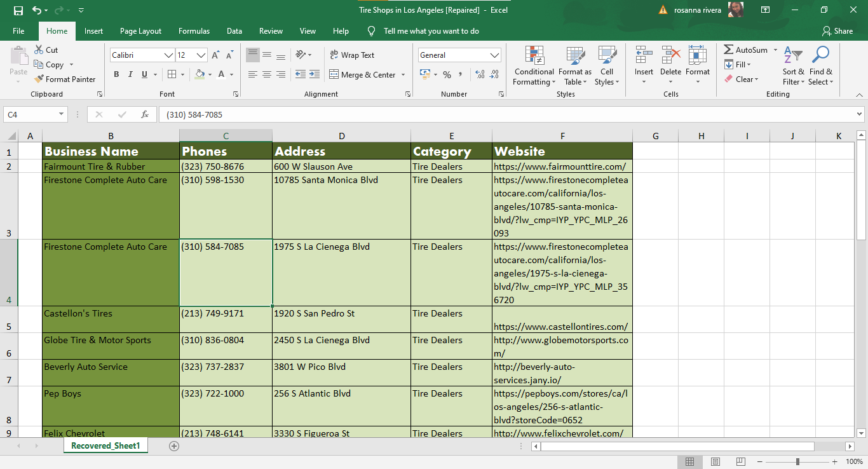The width and height of the screenshot is (868, 469).
Task: Open the Formulas ribbon tab
Action: 194,31
